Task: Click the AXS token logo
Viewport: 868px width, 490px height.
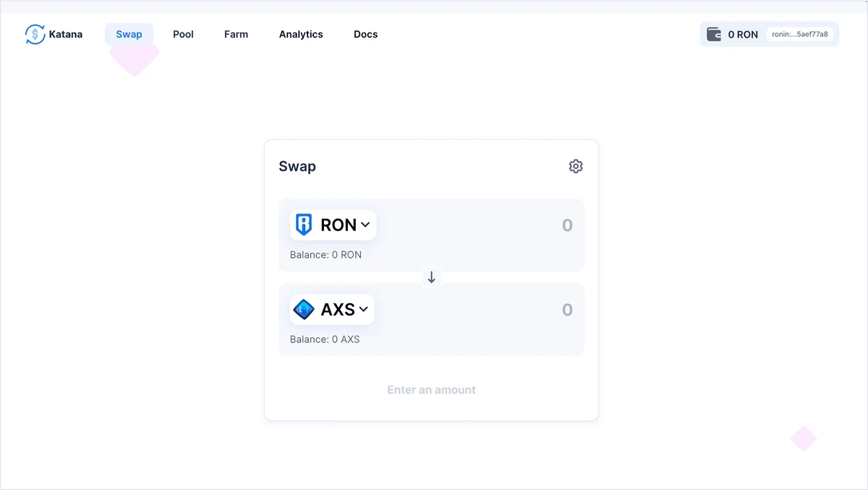Action: coord(304,310)
